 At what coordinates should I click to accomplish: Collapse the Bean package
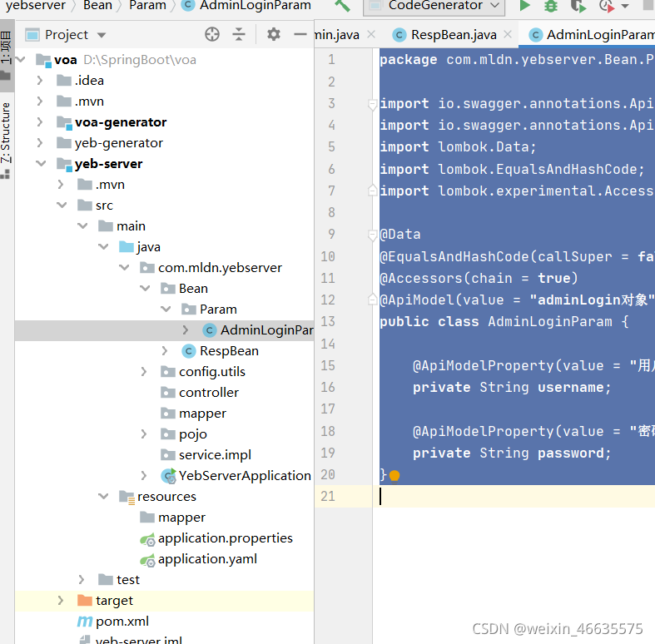coord(145,288)
